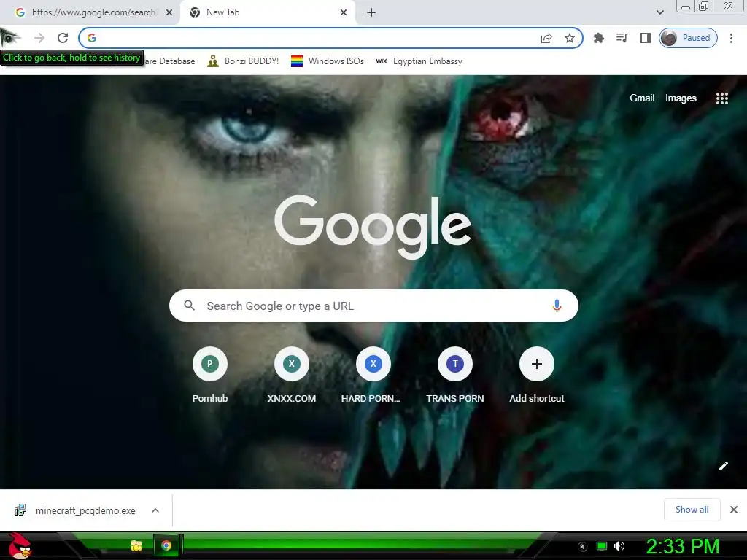Expand the hidden tray icons arrow
Screen dimensions: 747x560
coord(583,547)
